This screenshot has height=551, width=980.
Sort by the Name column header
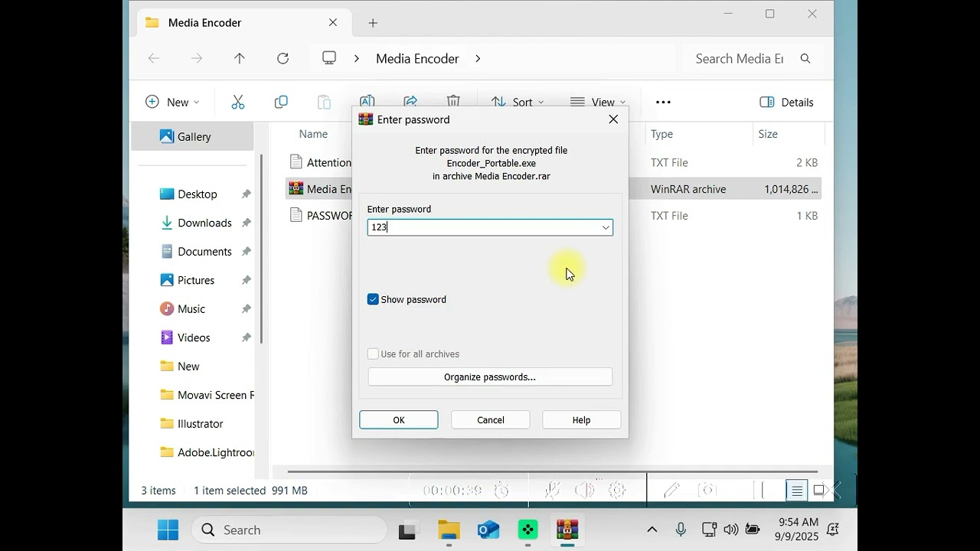[x=313, y=134]
